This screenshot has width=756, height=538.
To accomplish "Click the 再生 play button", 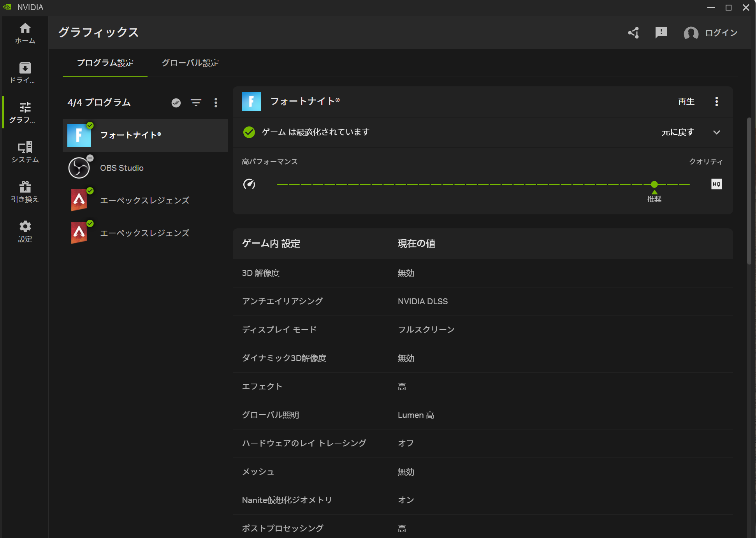I will pyautogui.click(x=686, y=102).
